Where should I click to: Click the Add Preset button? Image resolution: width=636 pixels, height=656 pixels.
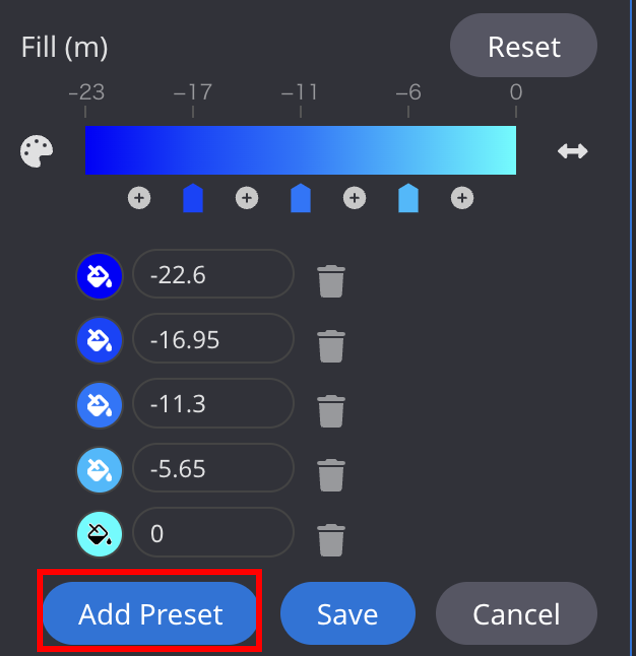coord(150,613)
